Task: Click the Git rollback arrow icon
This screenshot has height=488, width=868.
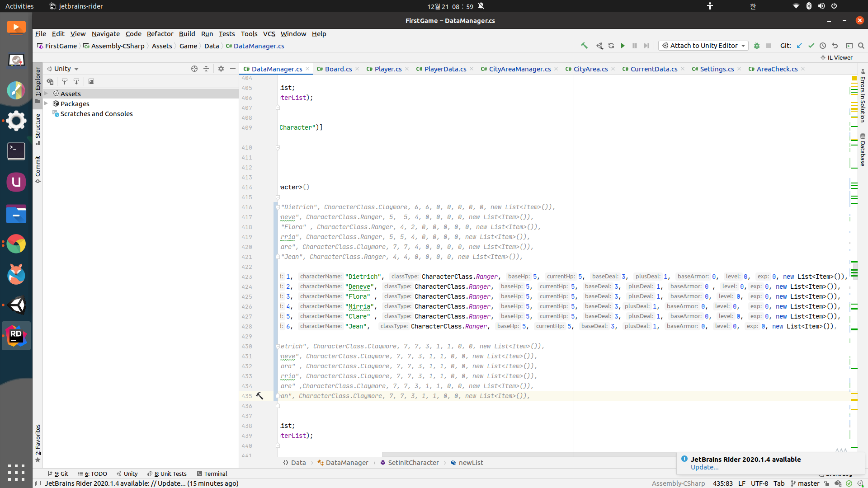Action: tap(835, 46)
